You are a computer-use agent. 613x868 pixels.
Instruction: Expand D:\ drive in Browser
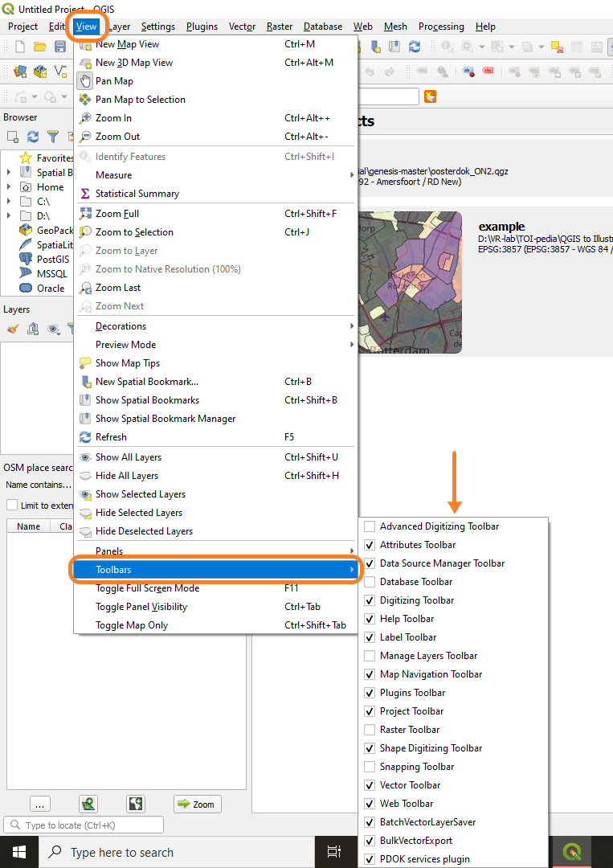tap(8, 216)
